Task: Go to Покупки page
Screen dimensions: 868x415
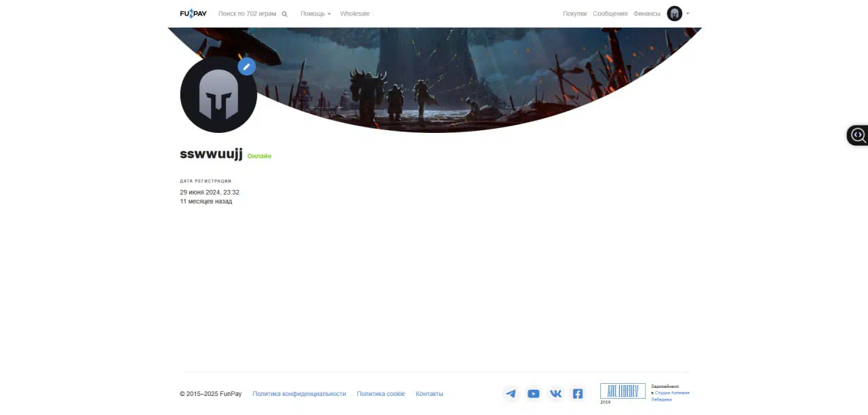Action: 574,14
